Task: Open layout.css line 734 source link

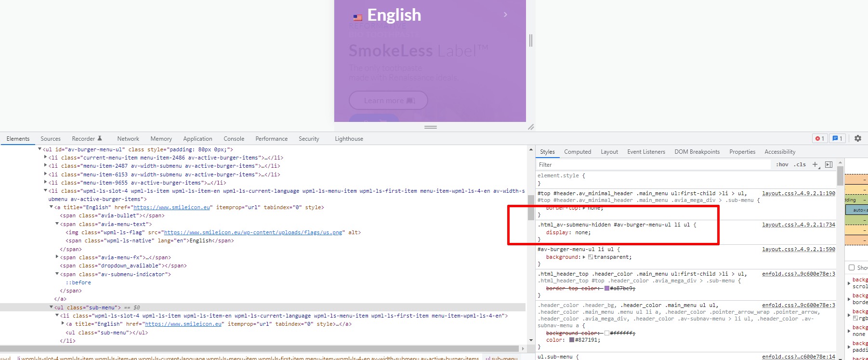Action: [x=799, y=225]
